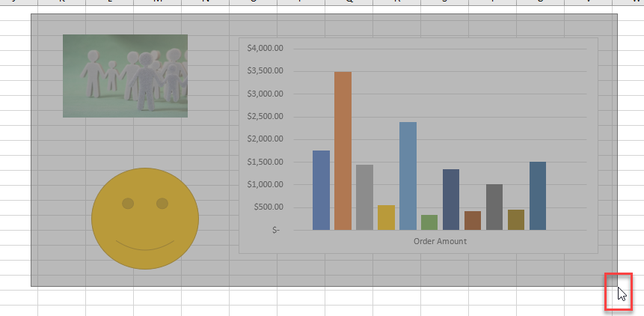Click the smiley face's right eye
The image size is (644, 316).
(x=162, y=204)
